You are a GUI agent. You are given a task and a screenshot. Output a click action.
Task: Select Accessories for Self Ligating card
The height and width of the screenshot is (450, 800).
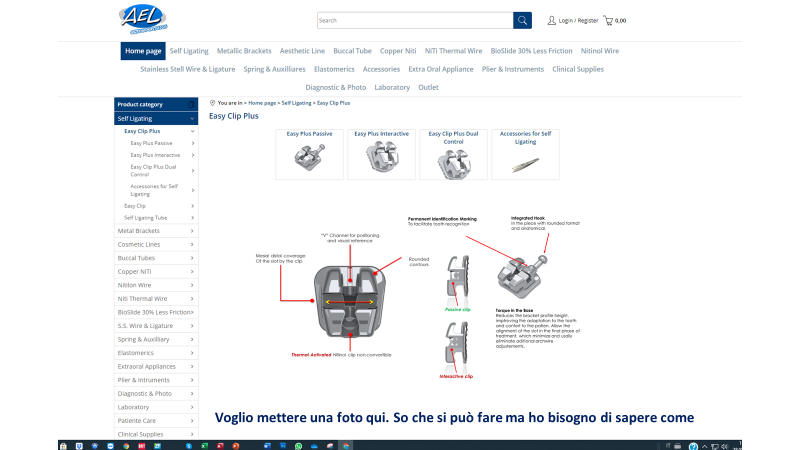click(x=525, y=154)
